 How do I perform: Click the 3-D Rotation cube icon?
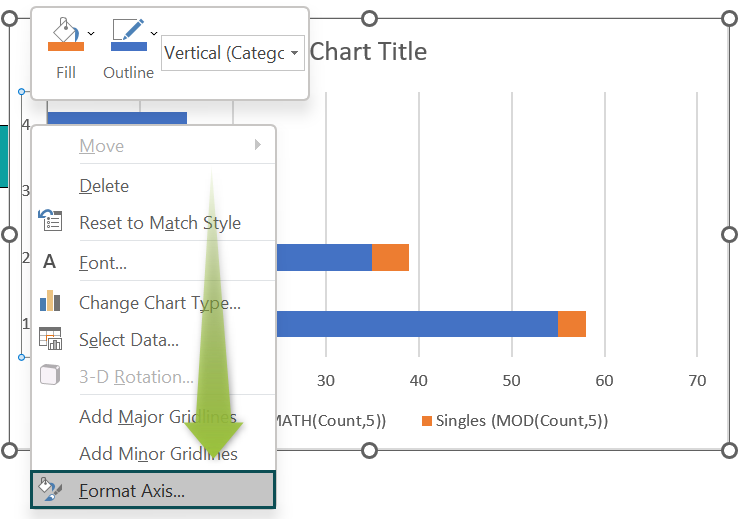point(50,377)
